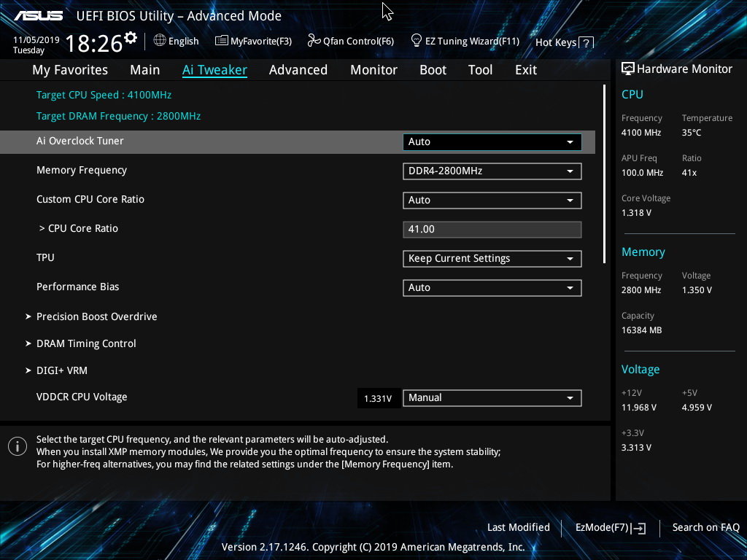The height and width of the screenshot is (560, 747).
Task: Click the 11/05/2019 date text
Action: 36,40
